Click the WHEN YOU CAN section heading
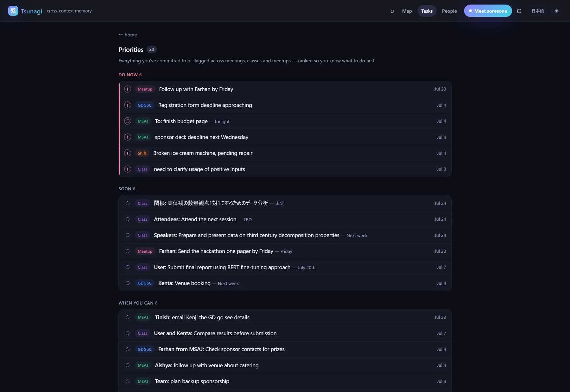 [x=138, y=303]
